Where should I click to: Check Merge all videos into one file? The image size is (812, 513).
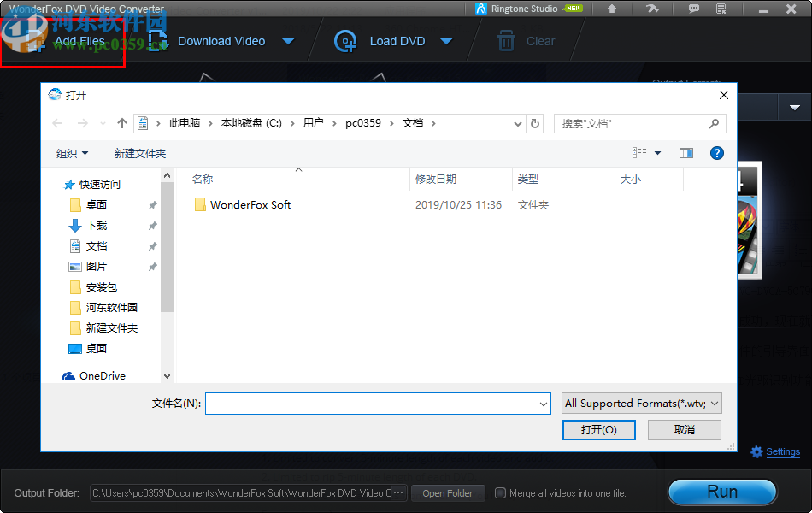pos(503,492)
